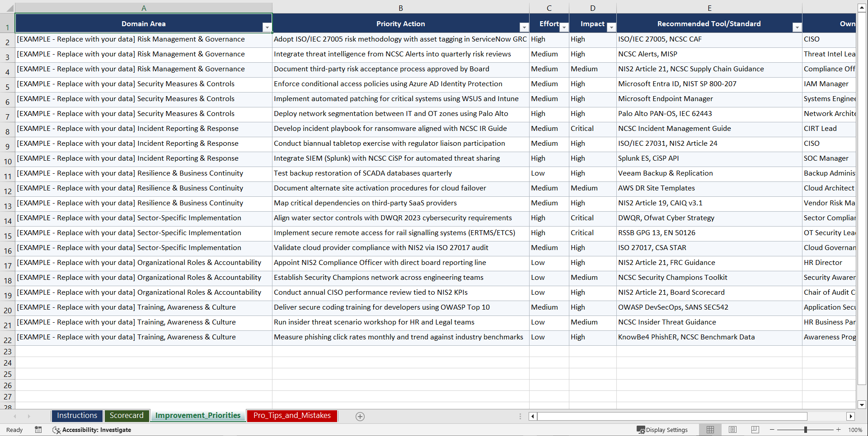Click the macro recording icon in status bar
Image resolution: width=868 pixels, height=436 pixels.
point(38,430)
